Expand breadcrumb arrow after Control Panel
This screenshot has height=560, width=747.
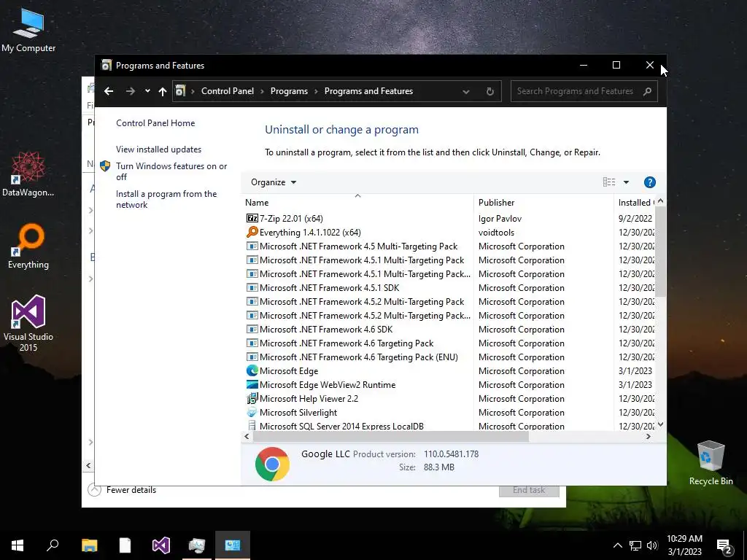tap(262, 91)
